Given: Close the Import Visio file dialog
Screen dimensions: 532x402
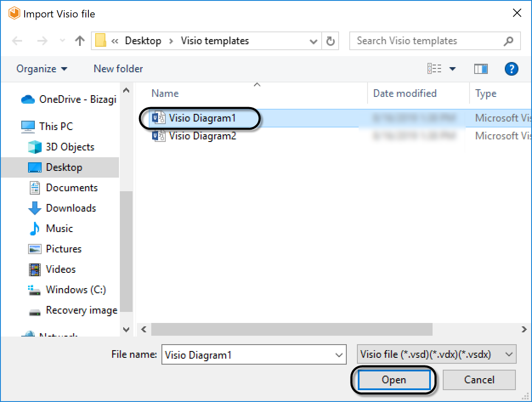Looking at the screenshot, I should pyautogui.click(x=517, y=13).
